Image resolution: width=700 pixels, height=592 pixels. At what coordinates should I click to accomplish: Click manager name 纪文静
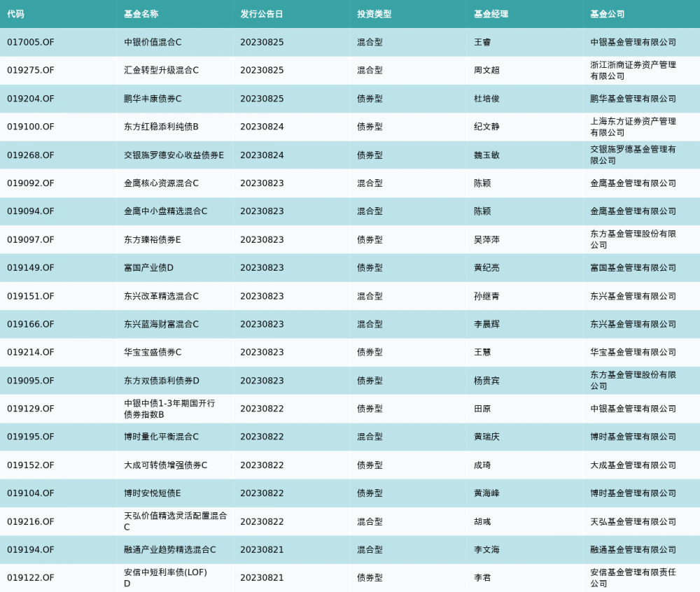(x=486, y=127)
